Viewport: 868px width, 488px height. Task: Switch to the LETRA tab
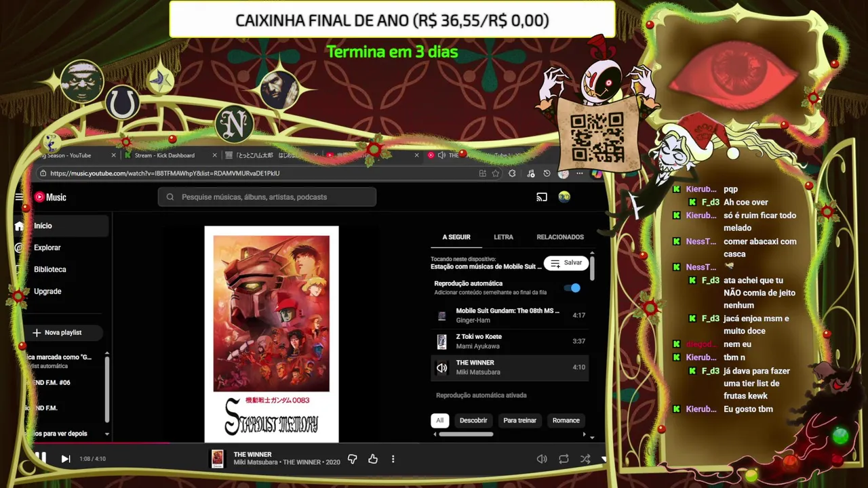point(503,237)
